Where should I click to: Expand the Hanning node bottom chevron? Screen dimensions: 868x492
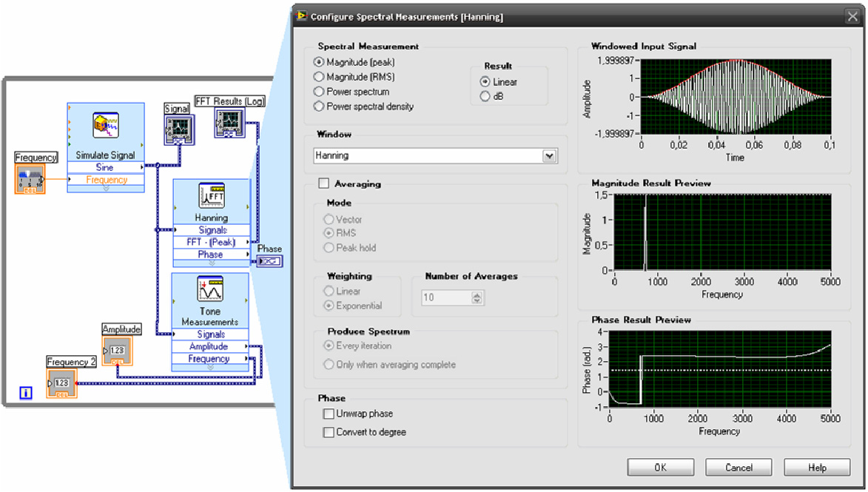pyautogui.click(x=212, y=263)
